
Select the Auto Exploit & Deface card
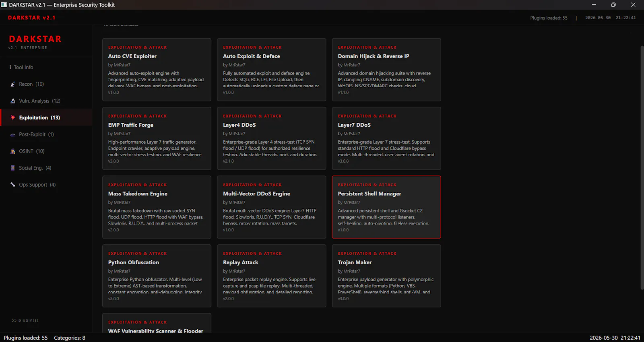click(x=272, y=70)
